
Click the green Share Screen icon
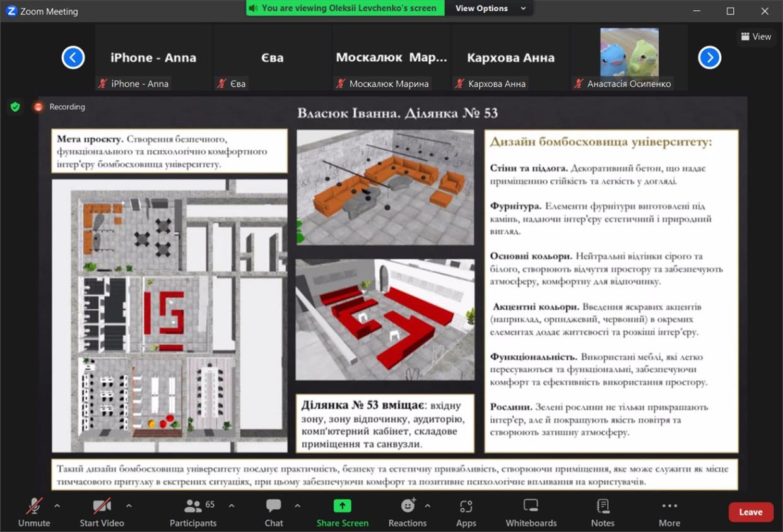[x=342, y=506]
